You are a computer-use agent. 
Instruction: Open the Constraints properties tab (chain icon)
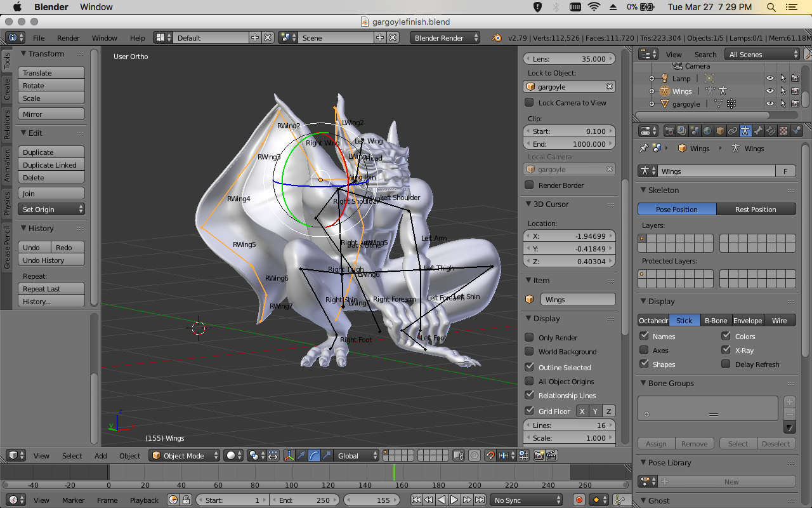[x=733, y=131]
